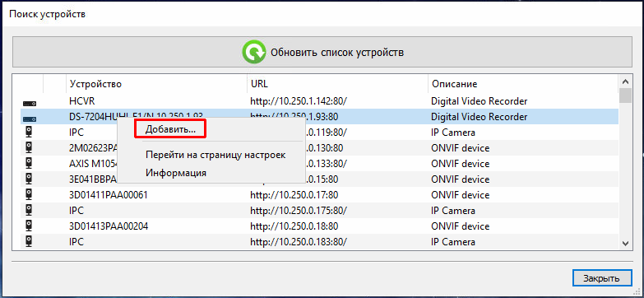Click ONVIF device description in 0.130 row

click(x=460, y=148)
